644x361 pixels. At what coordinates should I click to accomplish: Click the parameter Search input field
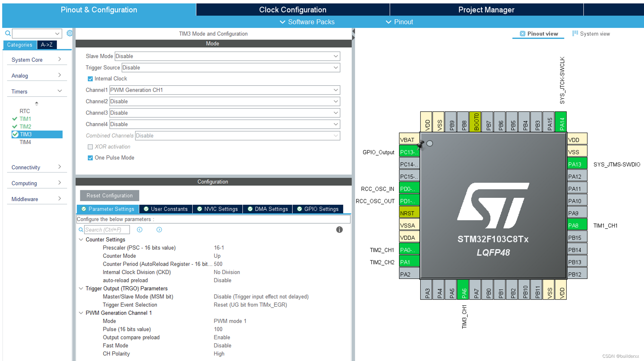click(107, 229)
